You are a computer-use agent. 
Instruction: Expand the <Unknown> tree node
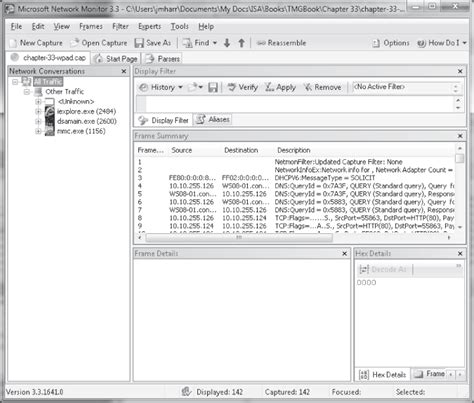coord(38,102)
